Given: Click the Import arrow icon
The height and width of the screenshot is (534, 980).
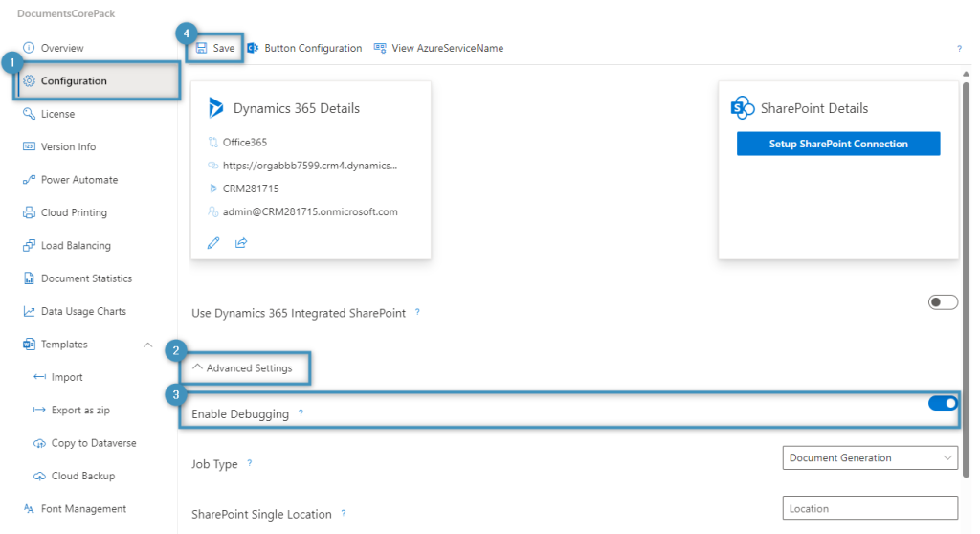Looking at the screenshot, I should click(39, 376).
